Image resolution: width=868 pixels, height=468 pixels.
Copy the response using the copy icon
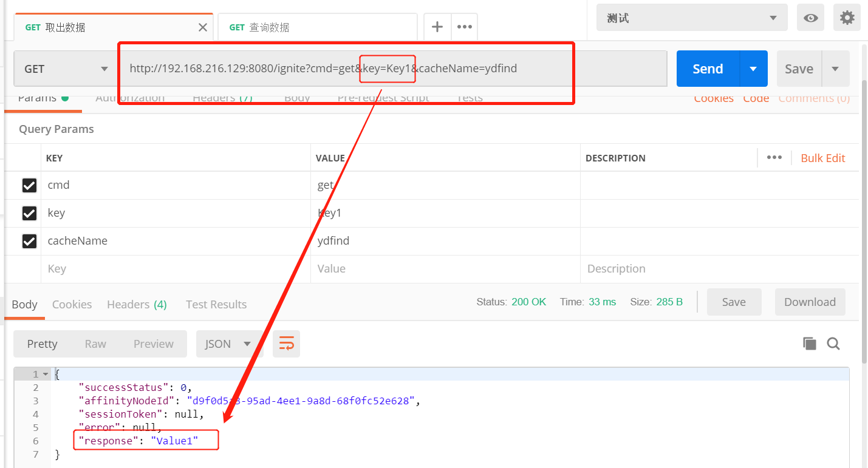[x=810, y=343]
